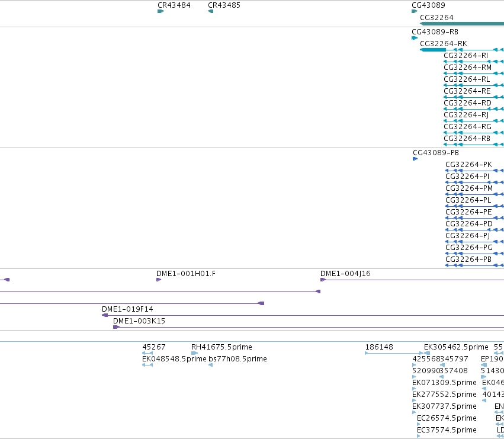Select the thick CG32264 gene bar glyph
Screen dimensions: 504x439
click(462, 24)
